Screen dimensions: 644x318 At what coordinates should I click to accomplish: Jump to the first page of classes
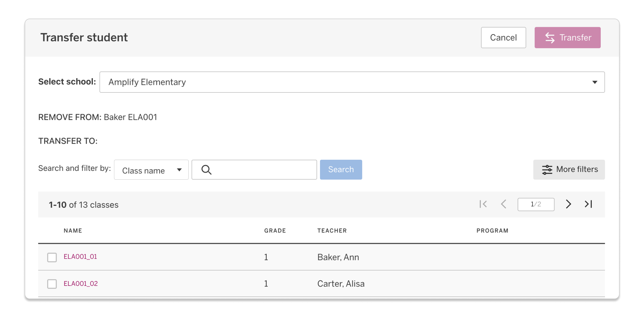click(x=483, y=204)
